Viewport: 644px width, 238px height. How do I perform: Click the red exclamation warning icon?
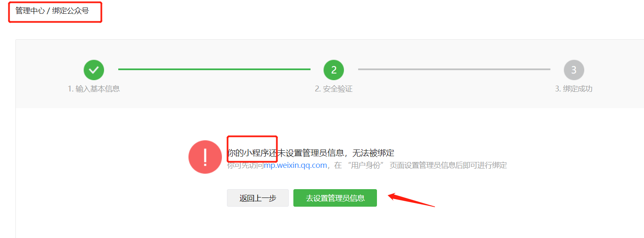click(205, 157)
